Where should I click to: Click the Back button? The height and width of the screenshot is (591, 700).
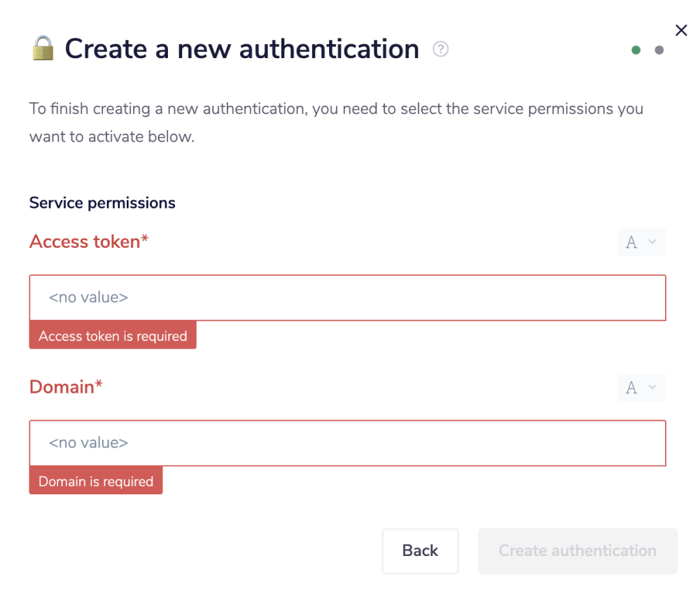click(x=420, y=551)
